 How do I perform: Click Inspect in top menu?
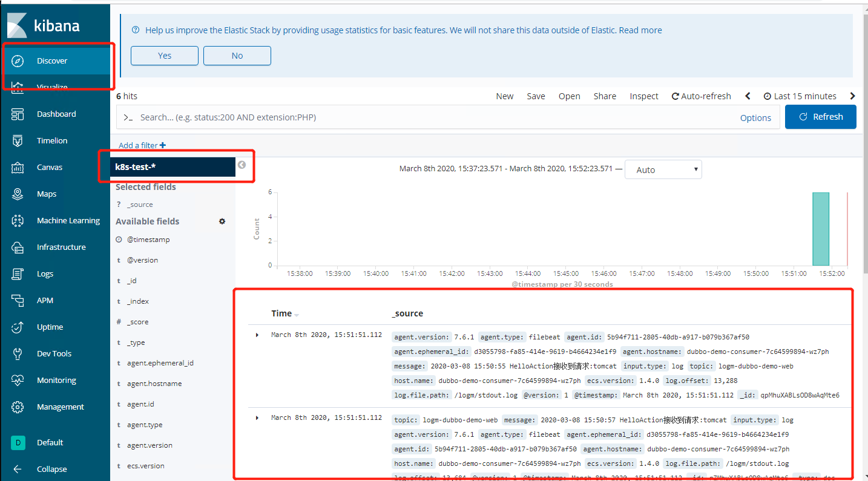coord(644,96)
